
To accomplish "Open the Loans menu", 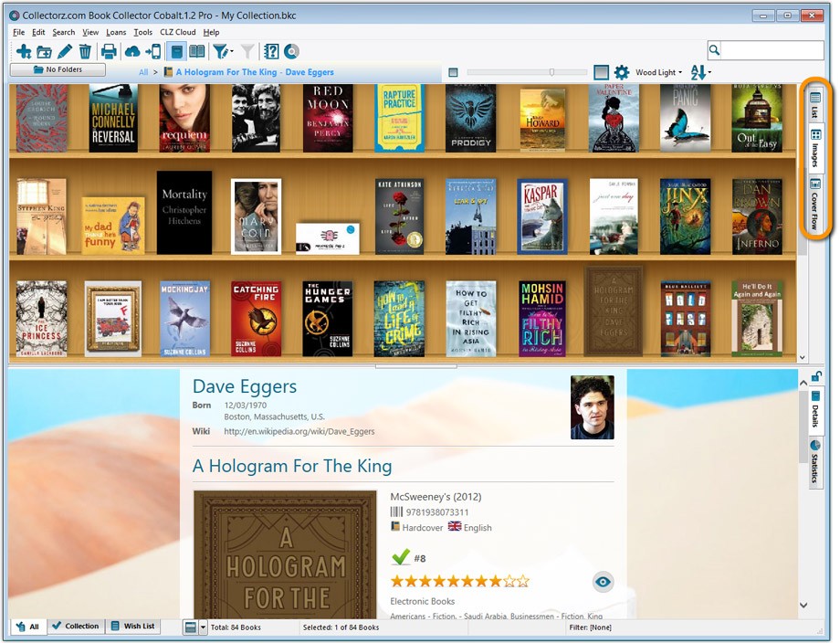I will click(116, 32).
